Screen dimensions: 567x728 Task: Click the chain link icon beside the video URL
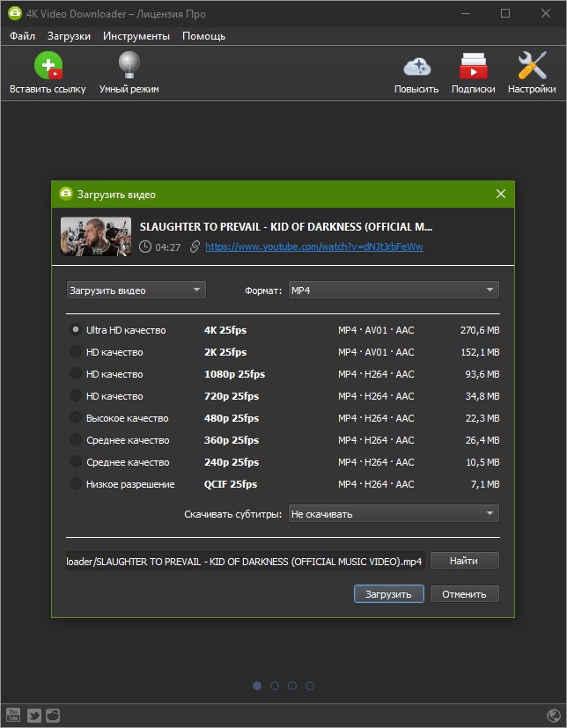click(195, 246)
